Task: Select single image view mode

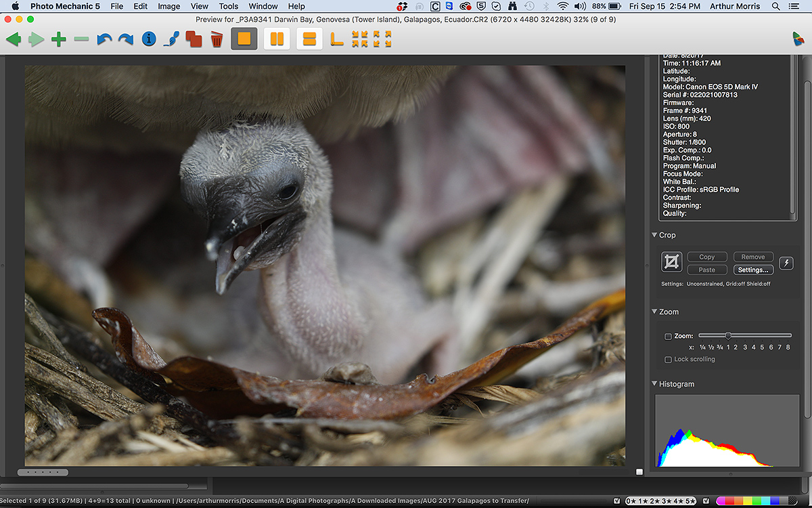Action: click(x=244, y=39)
